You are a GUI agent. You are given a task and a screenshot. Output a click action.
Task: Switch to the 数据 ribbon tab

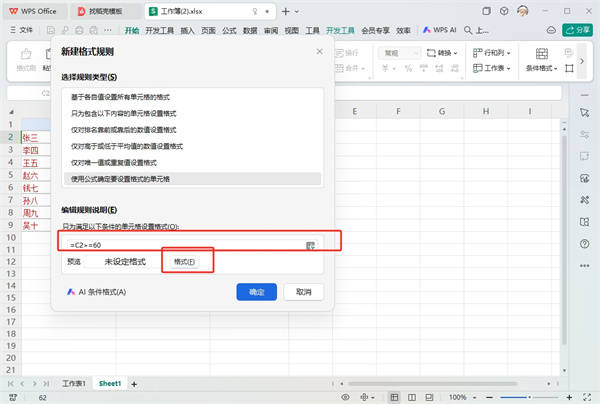(x=250, y=30)
